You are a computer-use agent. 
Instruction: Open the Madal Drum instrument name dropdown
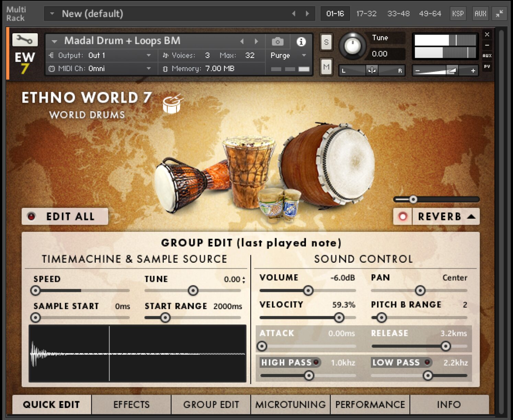tap(54, 42)
